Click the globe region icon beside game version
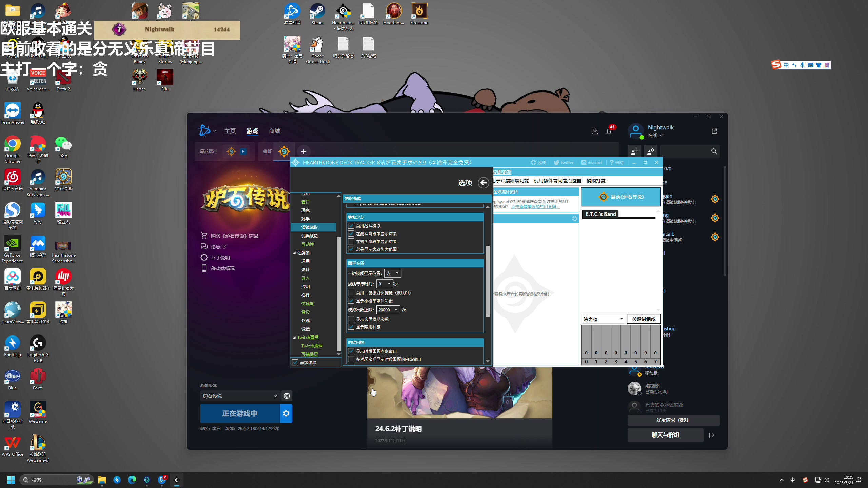 click(287, 396)
